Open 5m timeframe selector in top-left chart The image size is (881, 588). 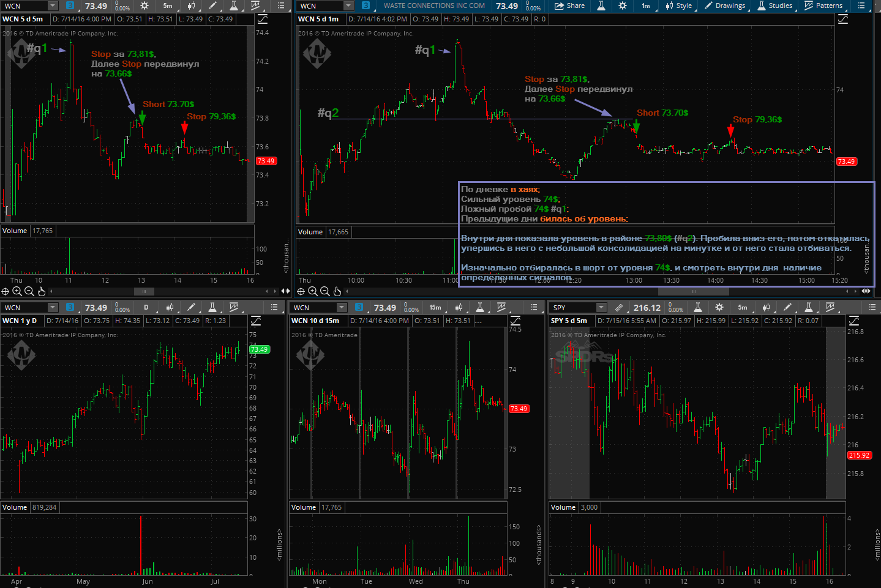point(168,6)
